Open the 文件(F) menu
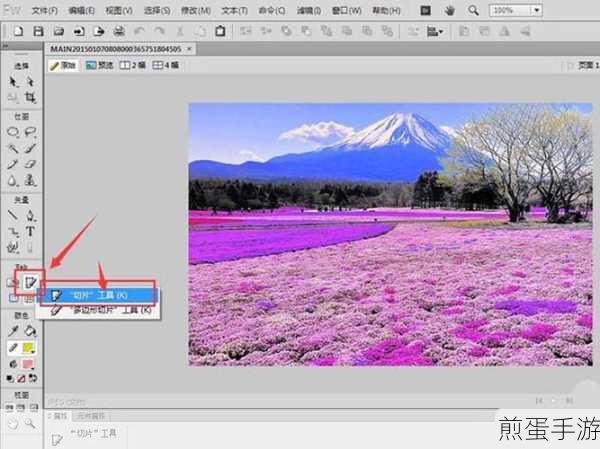 [44, 10]
